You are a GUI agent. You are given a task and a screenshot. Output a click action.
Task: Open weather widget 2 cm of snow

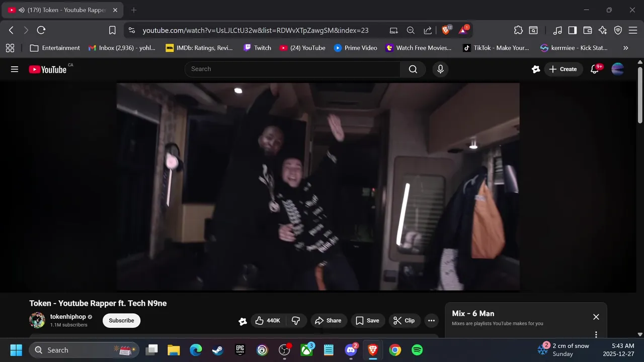(x=563, y=349)
